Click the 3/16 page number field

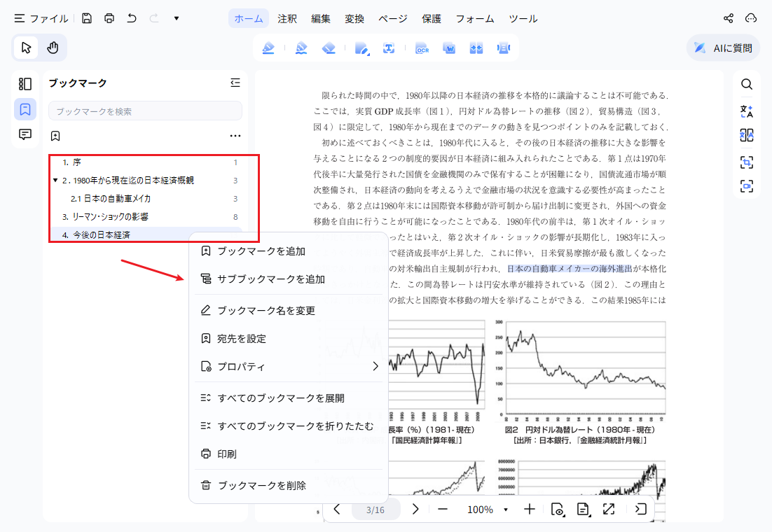[375, 510]
